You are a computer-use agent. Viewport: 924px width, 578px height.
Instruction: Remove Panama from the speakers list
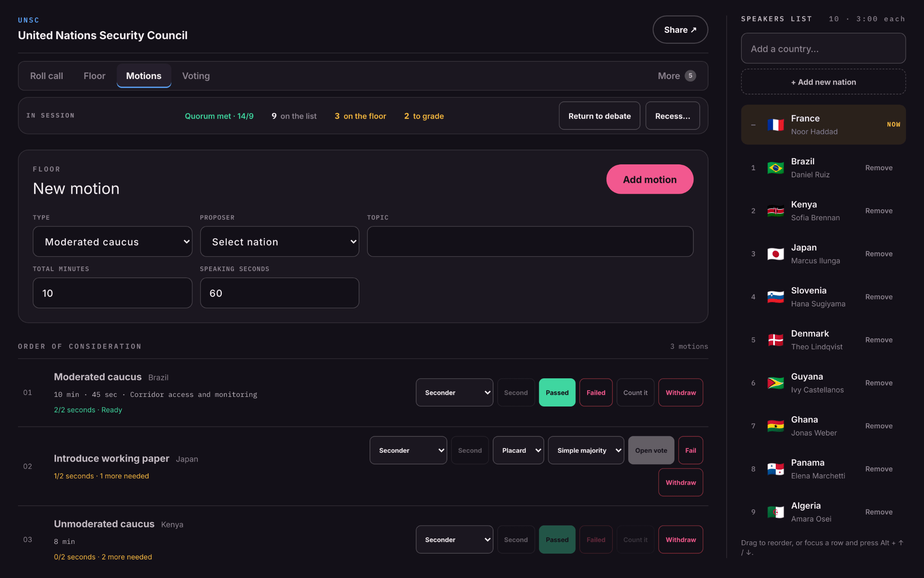click(x=879, y=469)
